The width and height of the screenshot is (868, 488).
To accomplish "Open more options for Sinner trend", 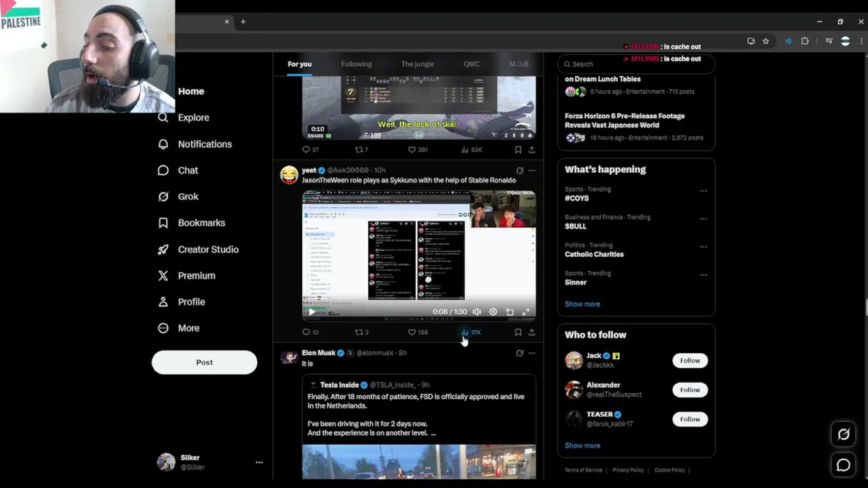I will tap(703, 275).
